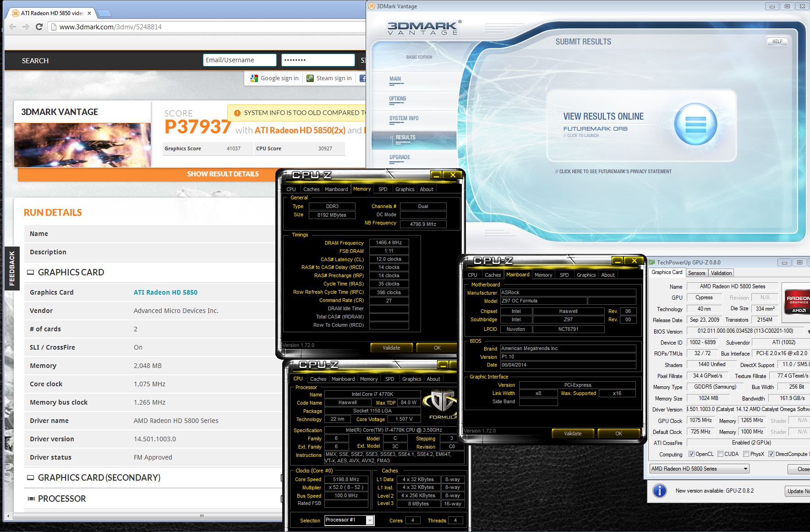Click the Graphics Score value 41037

[x=233, y=148]
